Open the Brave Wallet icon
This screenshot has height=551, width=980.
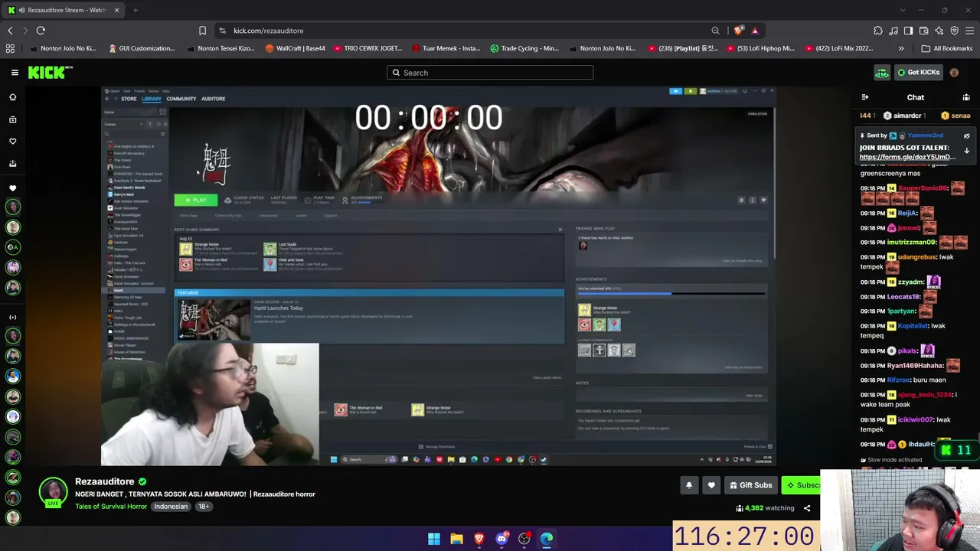point(923,31)
